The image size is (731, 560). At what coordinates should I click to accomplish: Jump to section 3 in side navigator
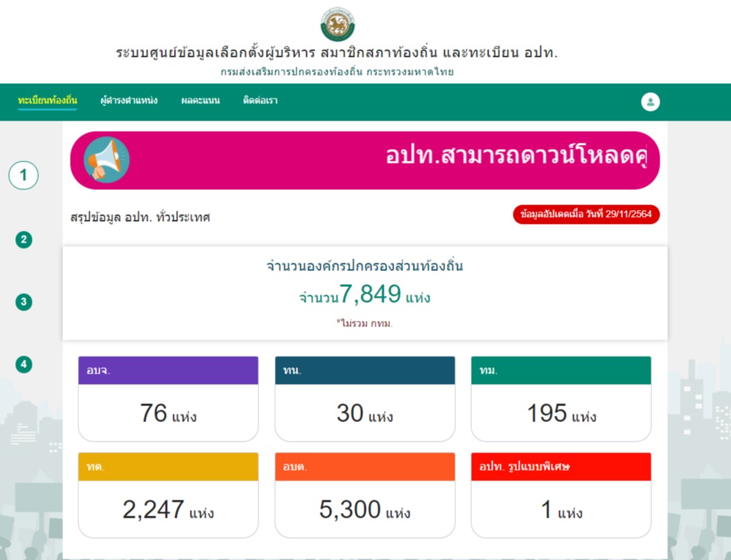24,301
